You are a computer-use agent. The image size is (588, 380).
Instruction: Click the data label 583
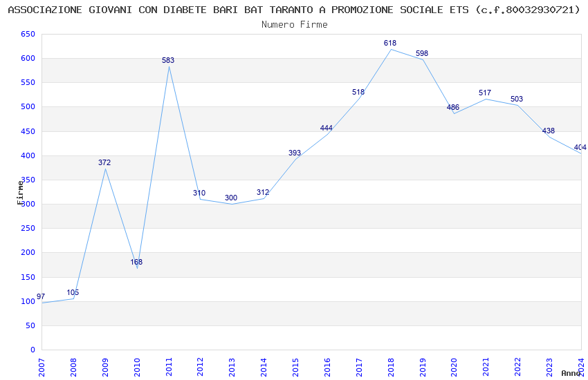click(x=168, y=60)
